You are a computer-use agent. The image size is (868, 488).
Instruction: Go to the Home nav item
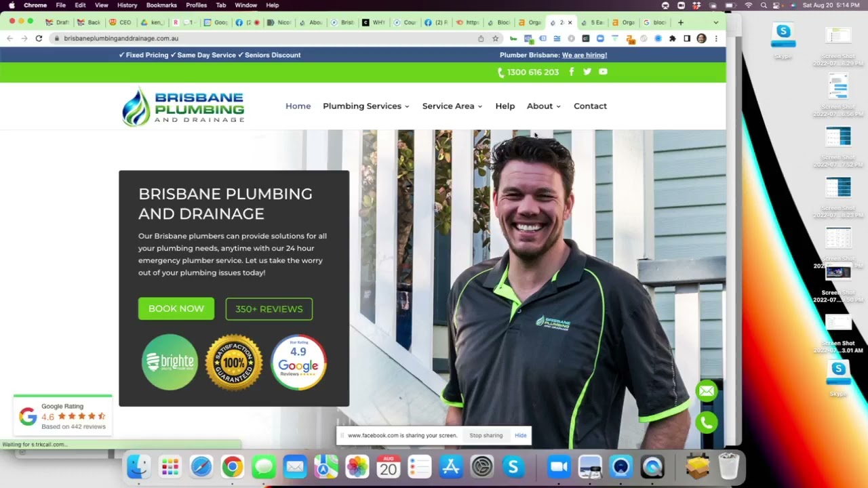pos(298,106)
